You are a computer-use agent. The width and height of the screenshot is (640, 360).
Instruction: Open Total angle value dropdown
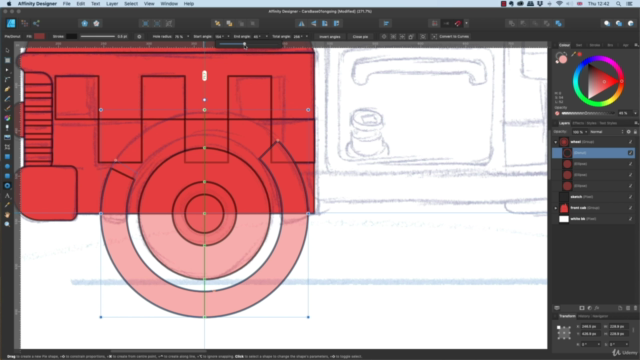pos(307,36)
